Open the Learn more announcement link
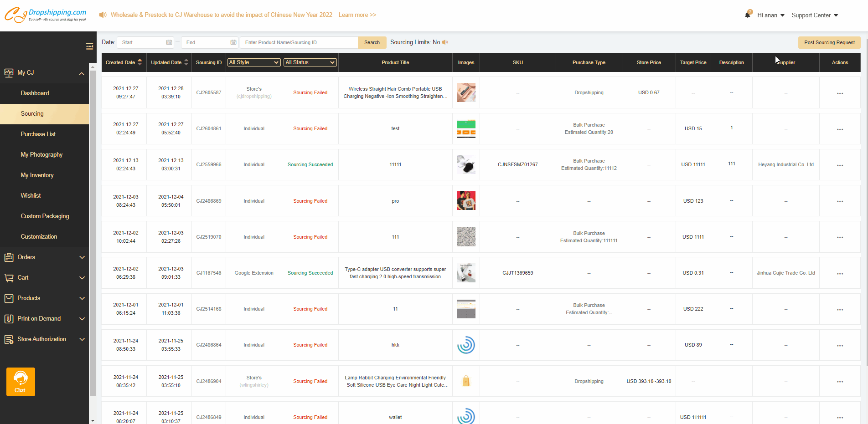 [357, 15]
